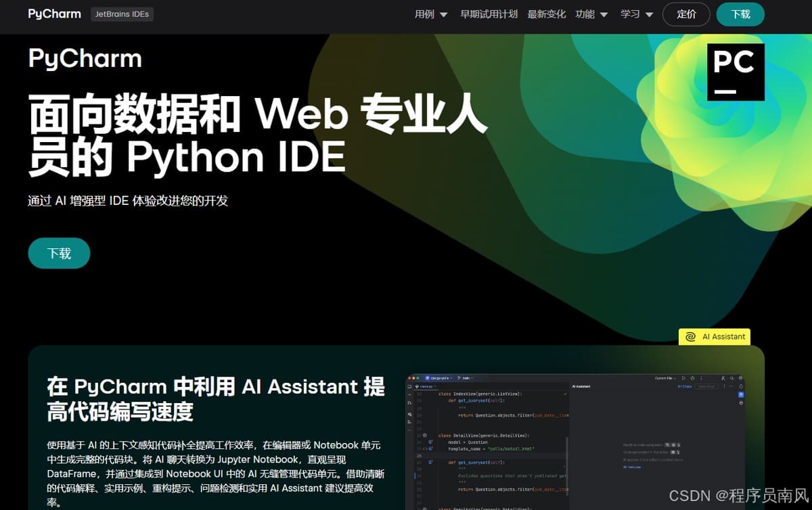Click the JetBrains IDEs badge link

pyautogui.click(x=122, y=14)
